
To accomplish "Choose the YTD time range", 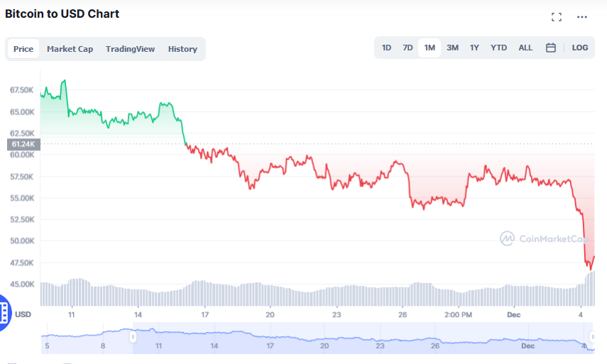I will [498, 48].
